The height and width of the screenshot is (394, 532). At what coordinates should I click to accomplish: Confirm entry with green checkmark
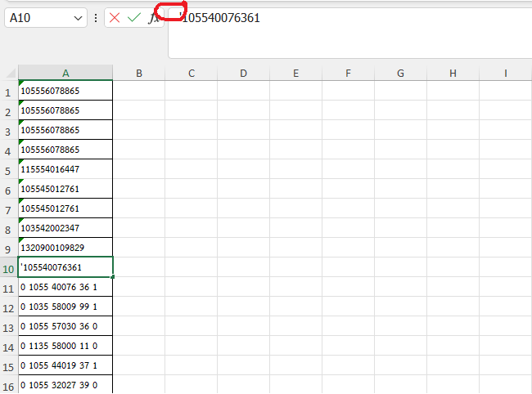pos(134,18)
